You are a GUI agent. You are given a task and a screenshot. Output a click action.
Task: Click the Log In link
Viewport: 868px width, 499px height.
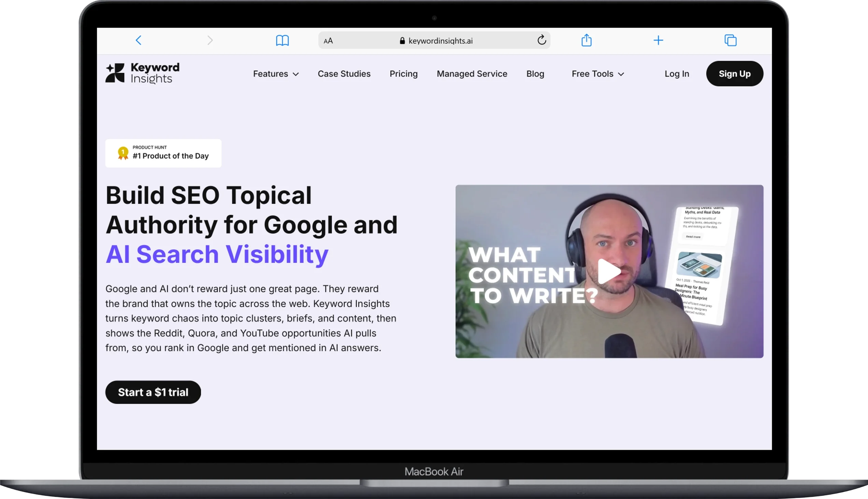(677, 74)
